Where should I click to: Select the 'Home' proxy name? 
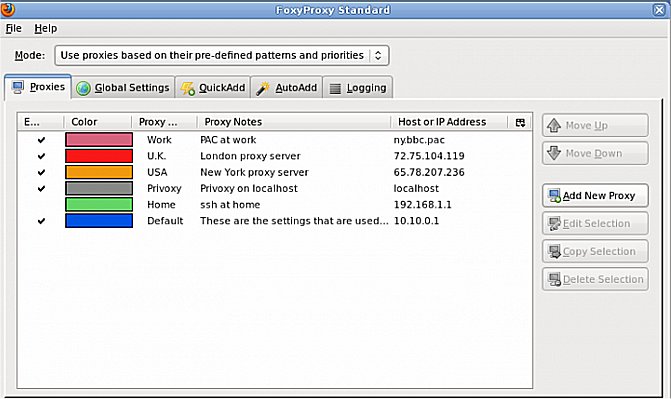click(x=161, y=205)
